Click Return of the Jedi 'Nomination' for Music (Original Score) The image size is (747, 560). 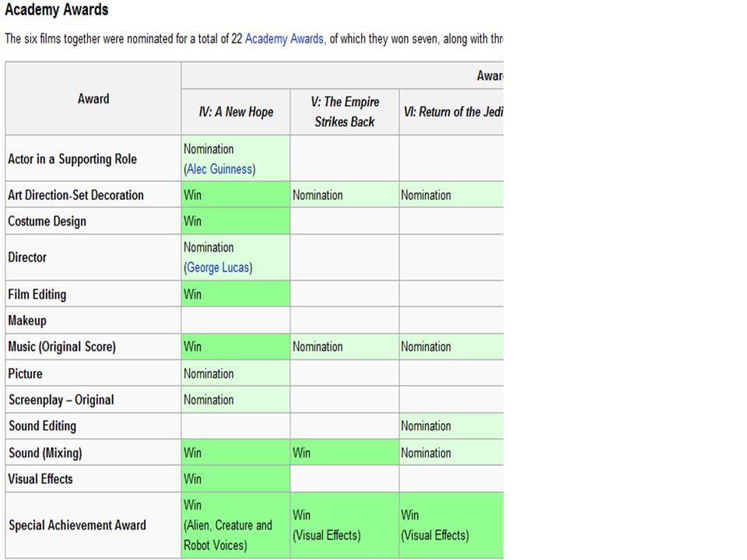coord(451,347)
